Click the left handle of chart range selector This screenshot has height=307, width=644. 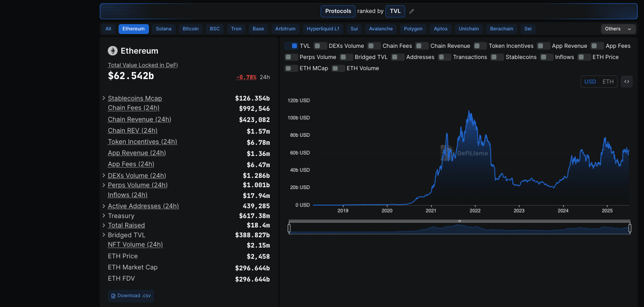289,228
